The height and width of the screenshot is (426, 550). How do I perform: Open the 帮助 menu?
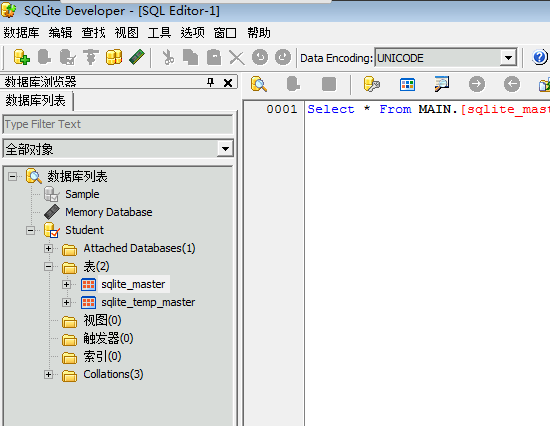click(259, 33)
